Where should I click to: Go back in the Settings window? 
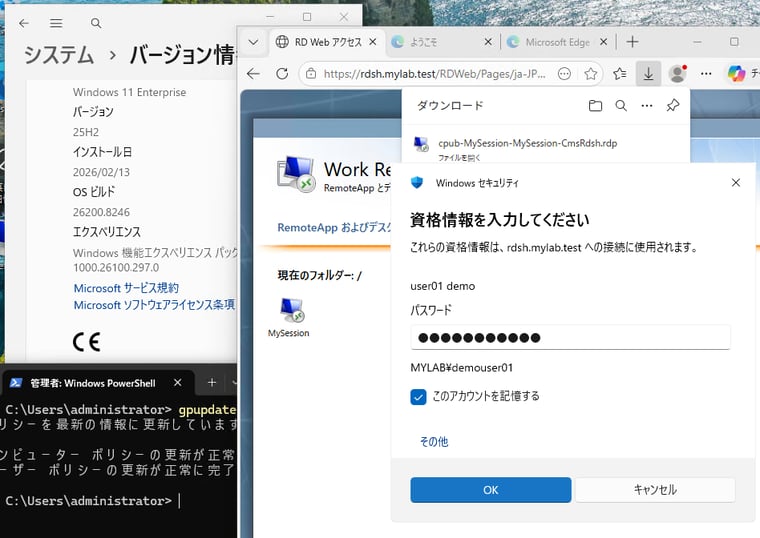[24, 23]
